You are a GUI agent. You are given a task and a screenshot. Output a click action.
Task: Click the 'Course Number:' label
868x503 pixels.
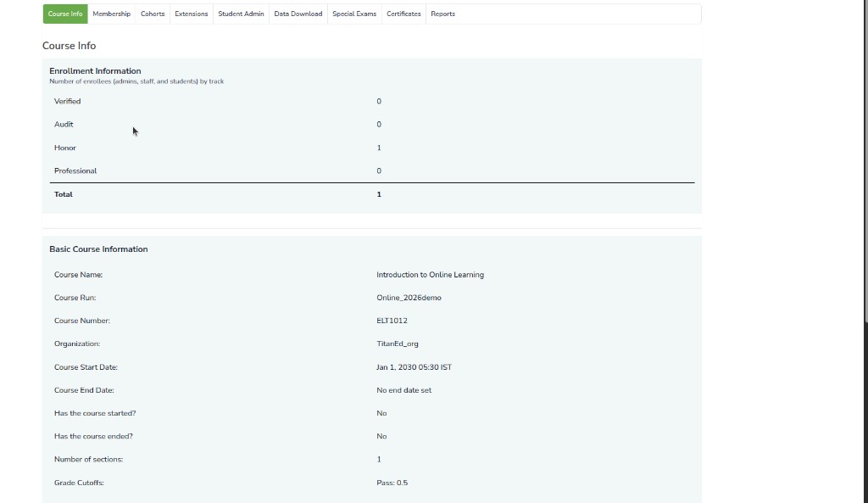82,321
